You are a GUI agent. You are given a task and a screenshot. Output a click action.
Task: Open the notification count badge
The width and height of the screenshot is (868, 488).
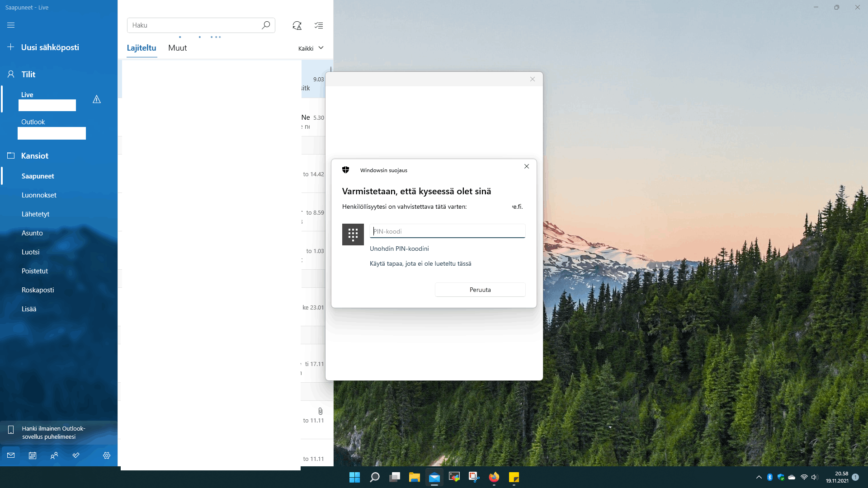point(855,477)
